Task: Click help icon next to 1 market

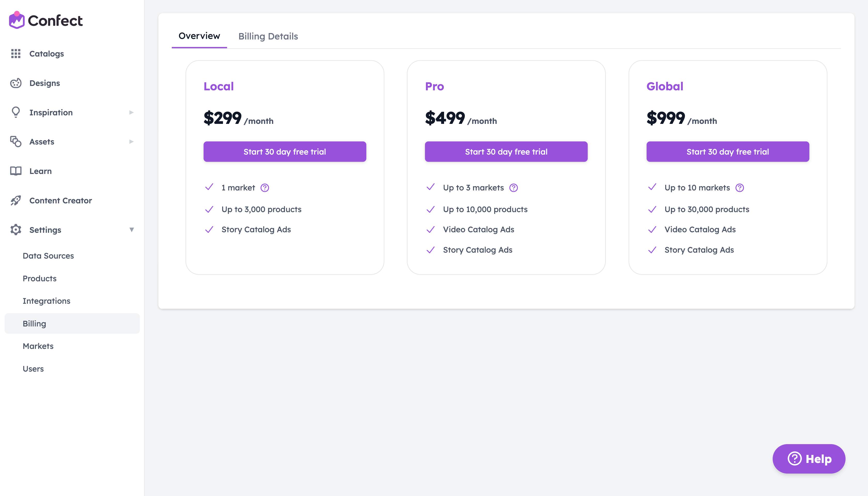Action: [265, 188]
